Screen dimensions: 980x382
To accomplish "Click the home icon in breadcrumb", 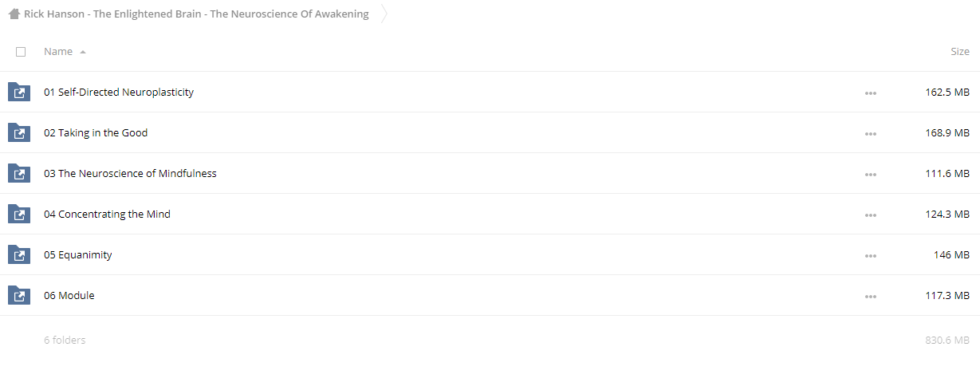I will (14, 14).
